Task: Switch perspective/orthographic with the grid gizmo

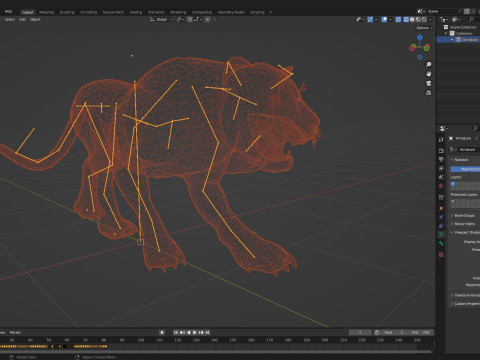Action: point(429,93)
